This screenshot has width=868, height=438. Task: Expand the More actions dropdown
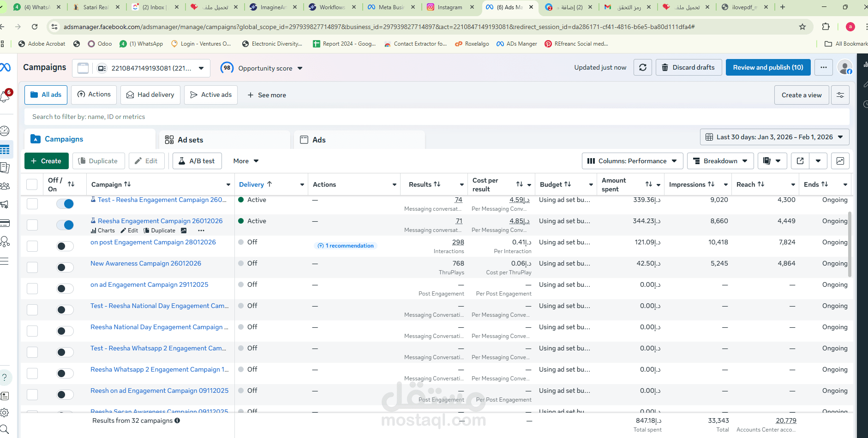click(246, 161)
